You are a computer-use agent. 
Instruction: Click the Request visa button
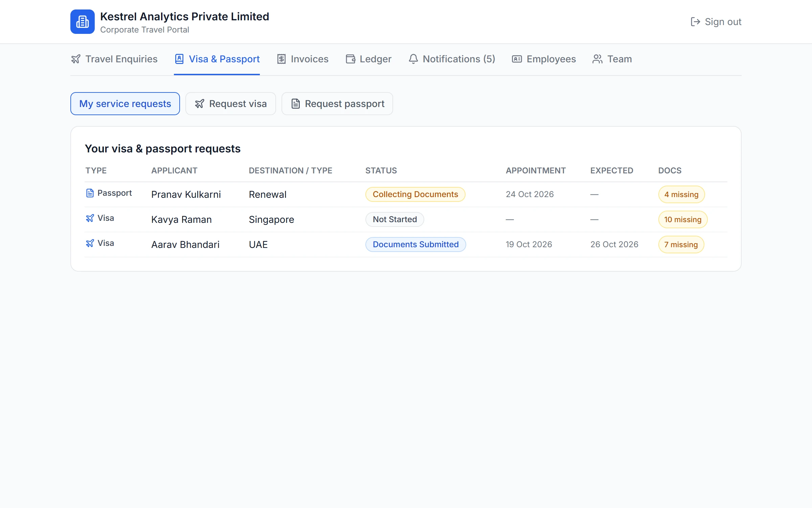coord(231,104)
